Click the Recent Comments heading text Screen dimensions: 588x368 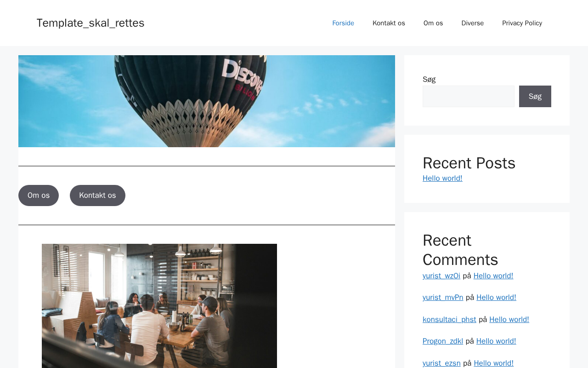460,250
